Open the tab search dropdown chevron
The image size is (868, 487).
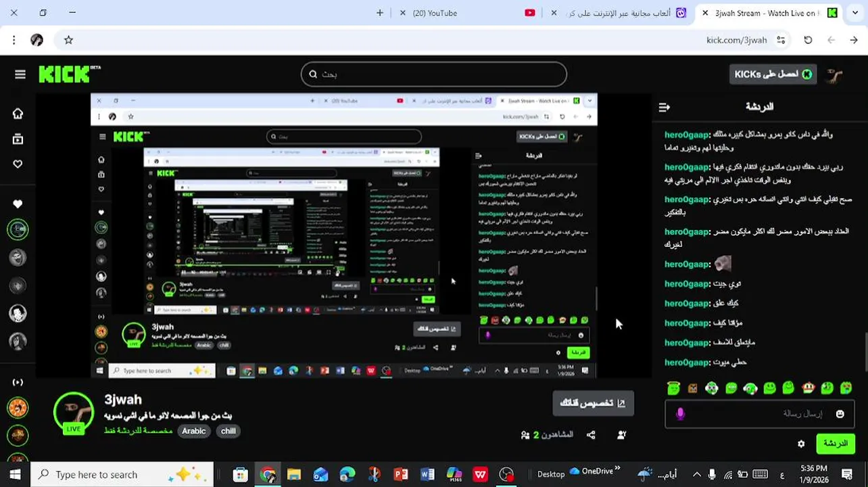tap(855, 13)
